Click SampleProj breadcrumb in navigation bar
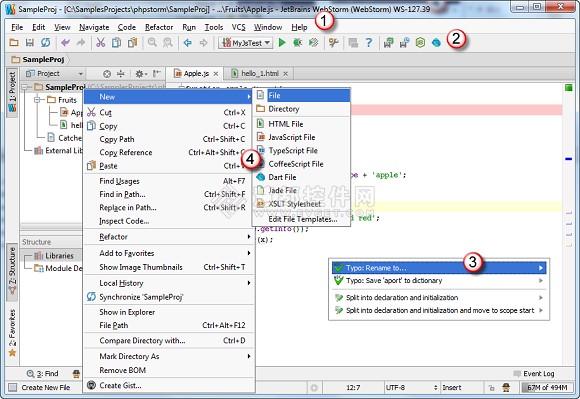The width and height of the screenshot is (580, 399). click(x=38, y=59)
